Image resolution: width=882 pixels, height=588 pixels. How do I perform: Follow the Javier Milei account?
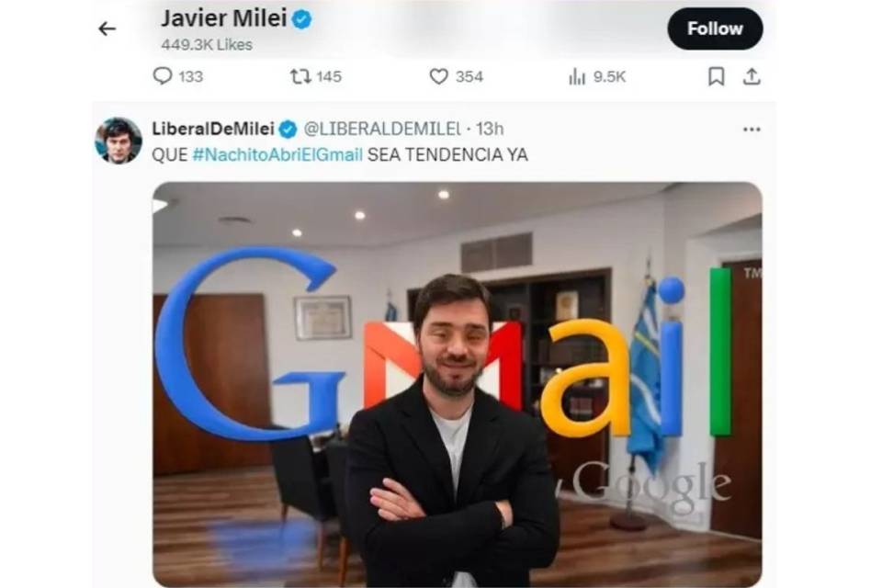(715, 28)
